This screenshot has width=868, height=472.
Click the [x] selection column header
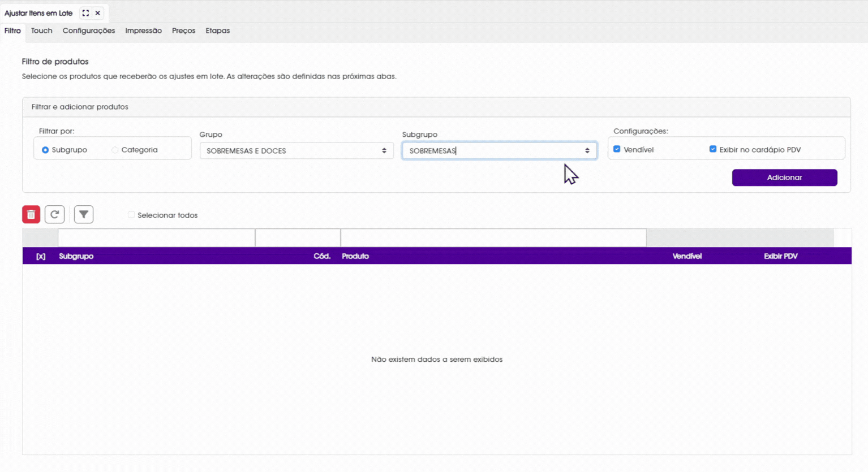tap(41, 256)
